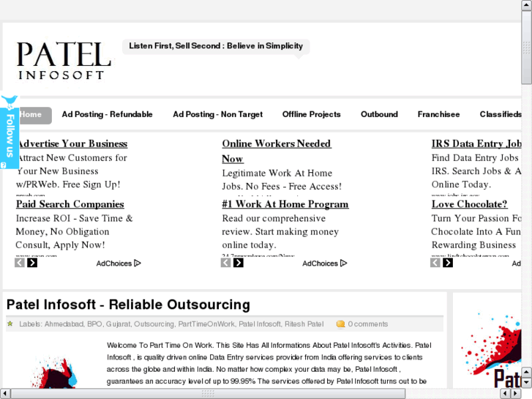Screen dimensions: 532x399
Task: Click the Patel Infosoft logo
Action: pos(64,60)
